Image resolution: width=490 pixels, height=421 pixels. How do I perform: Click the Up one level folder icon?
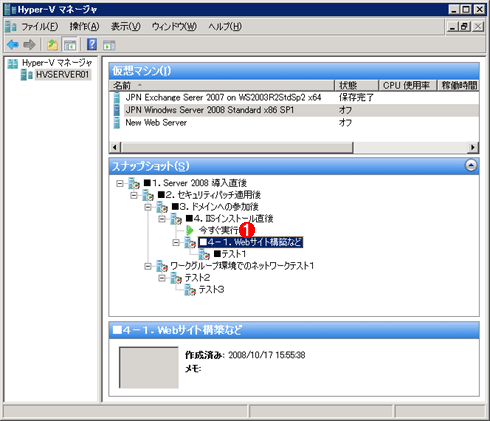point(52,45)
